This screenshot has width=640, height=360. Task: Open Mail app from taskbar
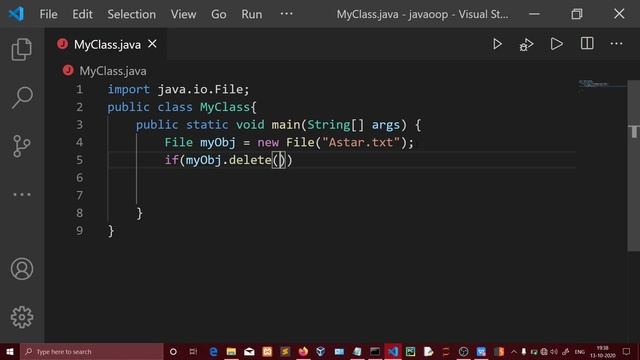coord(249,351)
